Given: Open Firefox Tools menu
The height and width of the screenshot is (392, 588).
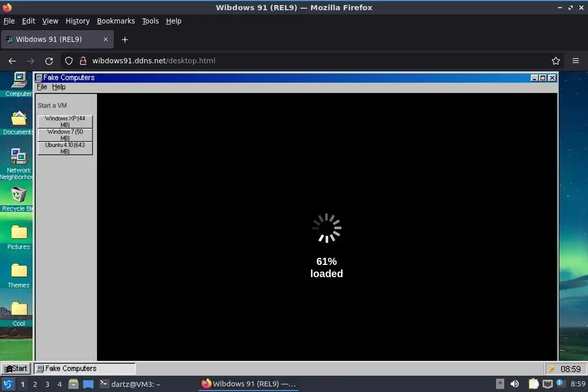Looking at the screenshot, I should [x=151, y=21].
